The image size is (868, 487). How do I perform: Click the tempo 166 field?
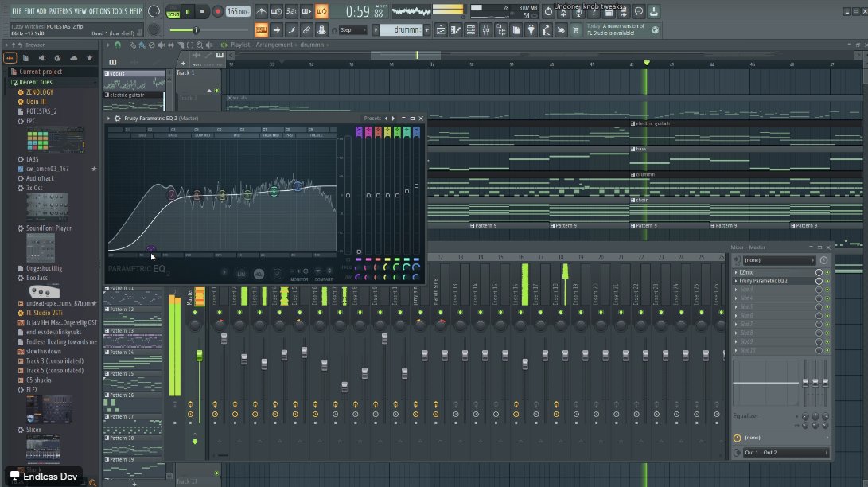[x=237, y=11]
